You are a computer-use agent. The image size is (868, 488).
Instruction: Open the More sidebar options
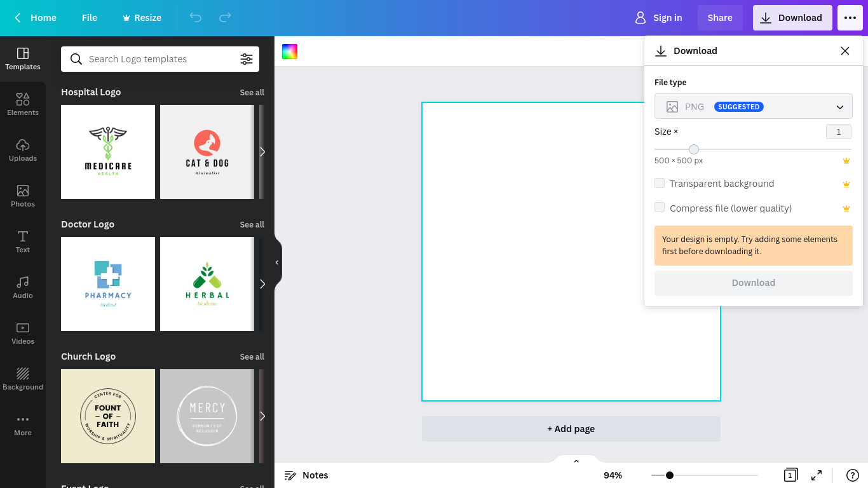tap(23, 424)
